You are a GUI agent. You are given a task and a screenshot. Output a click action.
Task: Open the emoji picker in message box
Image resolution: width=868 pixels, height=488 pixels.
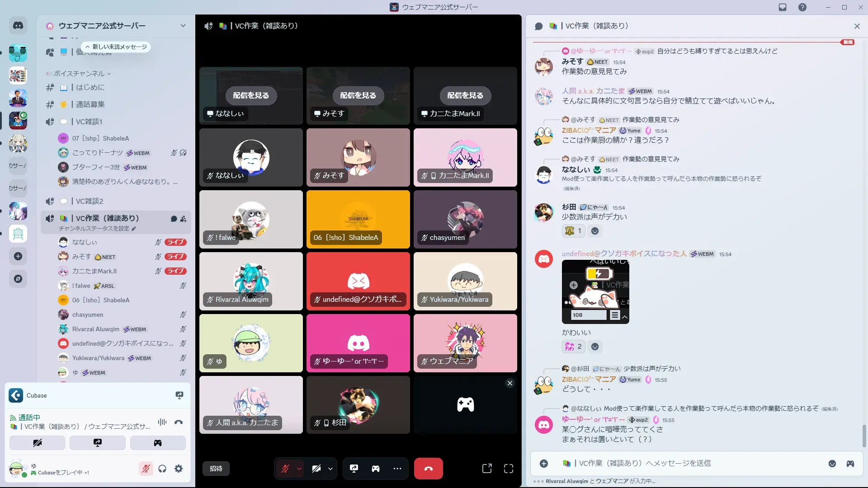832,464
